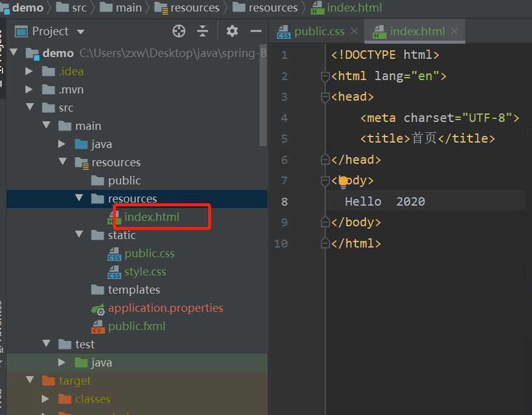Click the target folder label
This screenshot has width=532, height=415.
[75, 381]
